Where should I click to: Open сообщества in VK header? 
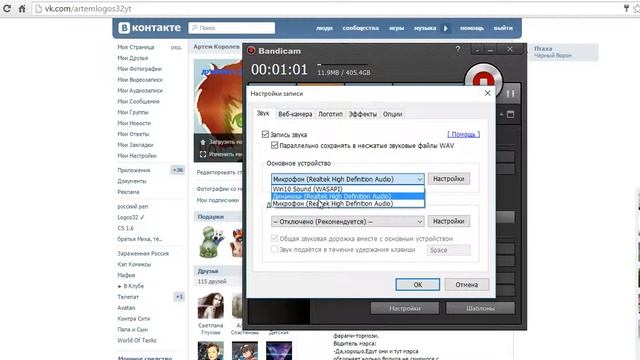[x=361, y=28]
